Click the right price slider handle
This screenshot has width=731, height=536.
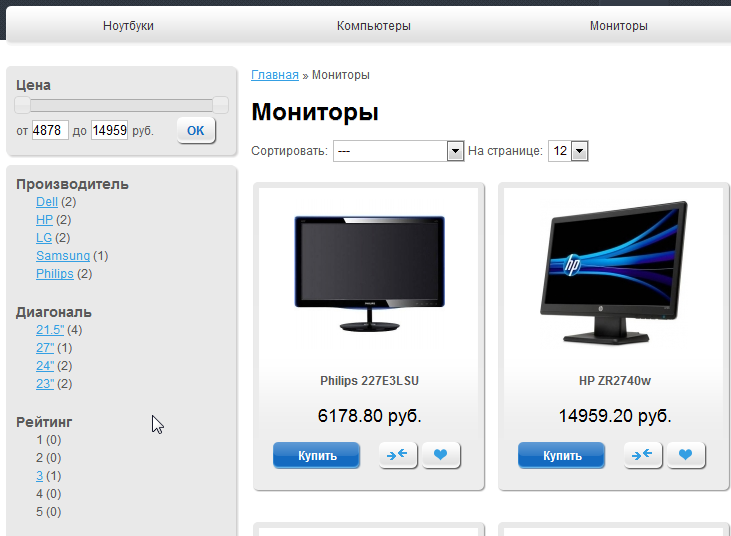tap(220, 105)
